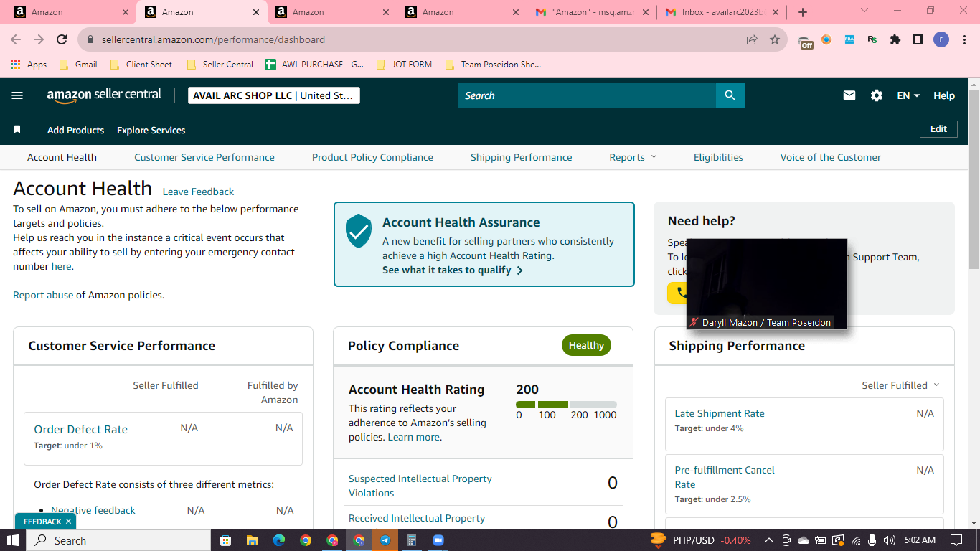The height and width of the screenshot is (551, 980).
Task: Open the EN language dropdown
Action: [908, 95]
